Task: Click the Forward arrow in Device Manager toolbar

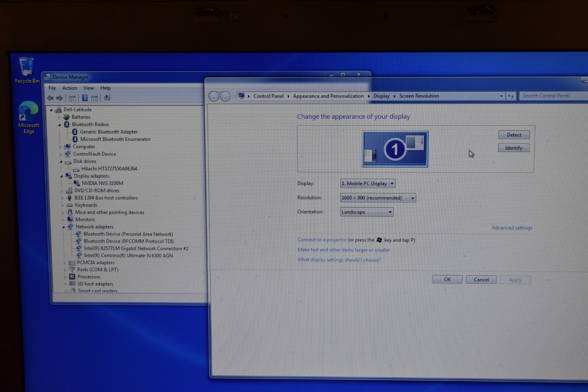Action: pos(60,98)
